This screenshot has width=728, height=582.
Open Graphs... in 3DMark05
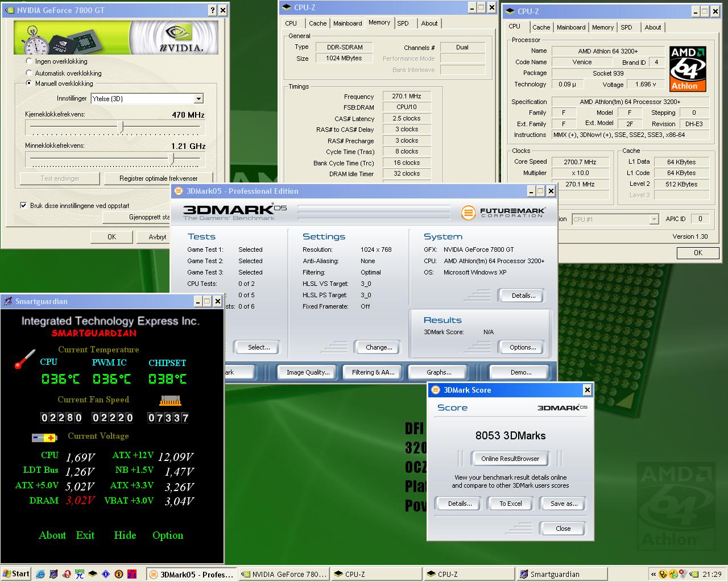point(439,372)
